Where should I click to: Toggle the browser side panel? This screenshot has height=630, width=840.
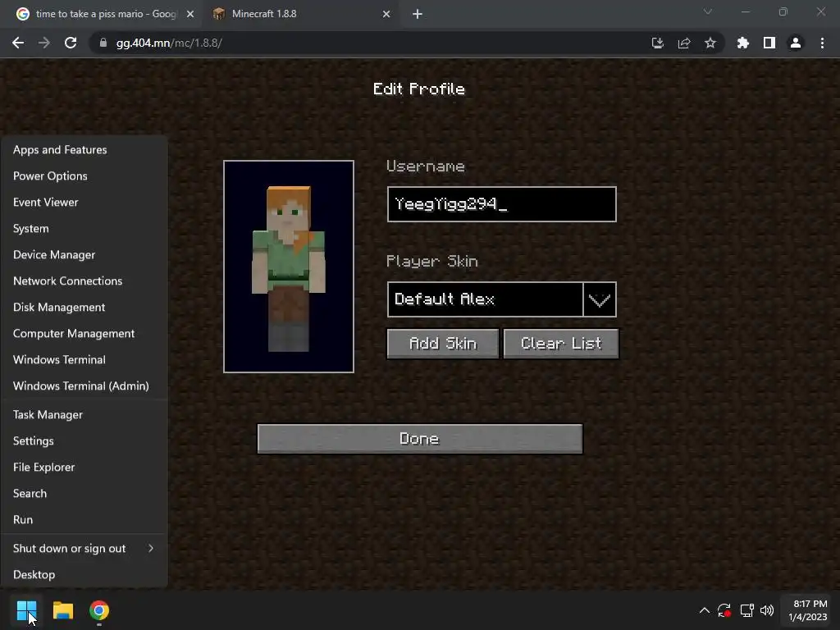[769, 43]
